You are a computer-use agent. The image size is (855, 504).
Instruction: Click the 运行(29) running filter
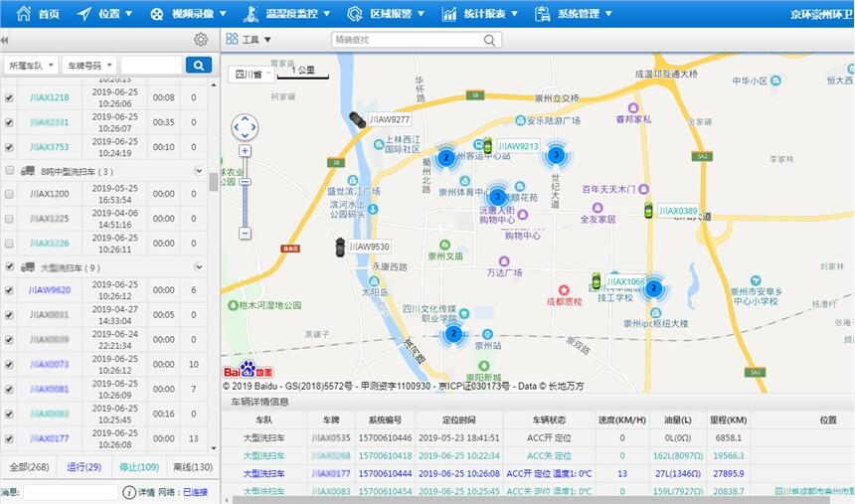(x=83, y=467)
